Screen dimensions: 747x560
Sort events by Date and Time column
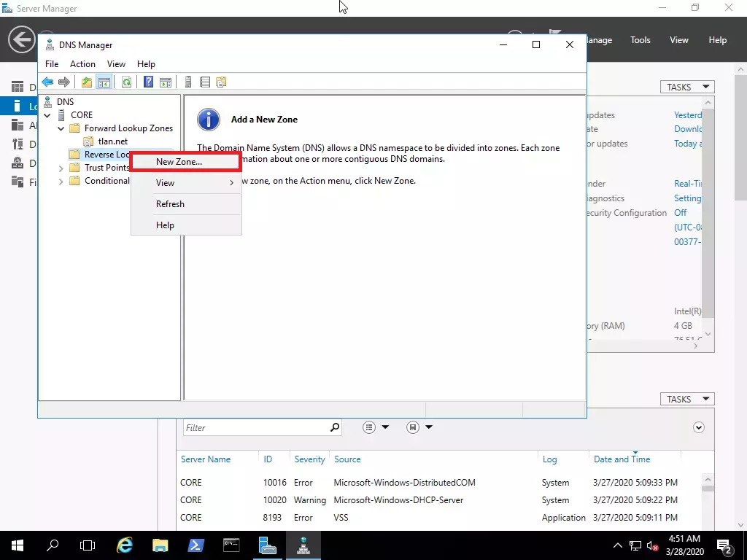click(x=622, y=459)
